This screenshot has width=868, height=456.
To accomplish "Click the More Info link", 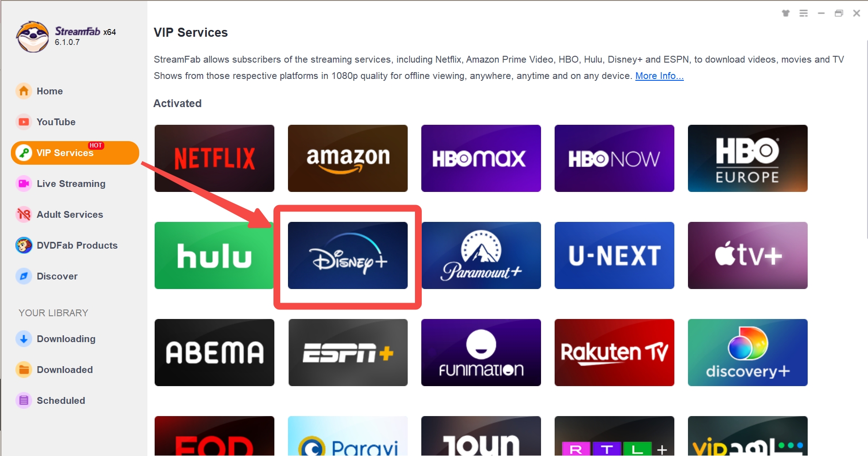I will [659, 76].
